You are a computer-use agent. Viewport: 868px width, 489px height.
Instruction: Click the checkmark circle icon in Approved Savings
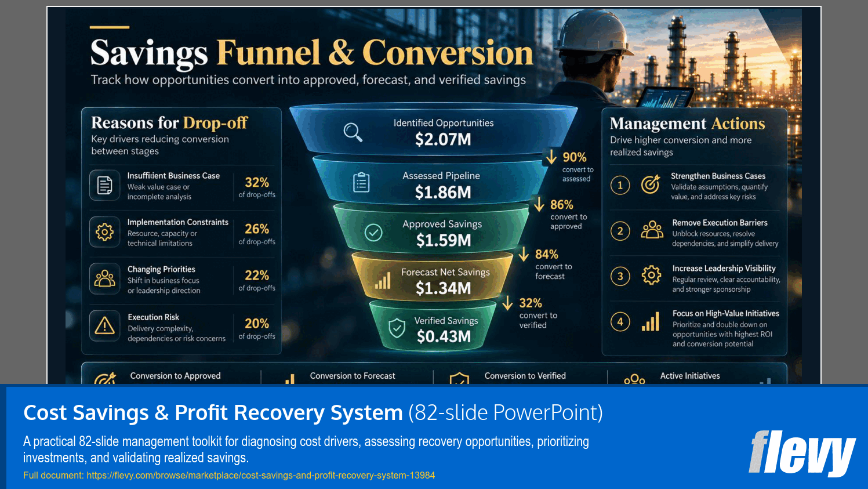click(x=373, y=233)
